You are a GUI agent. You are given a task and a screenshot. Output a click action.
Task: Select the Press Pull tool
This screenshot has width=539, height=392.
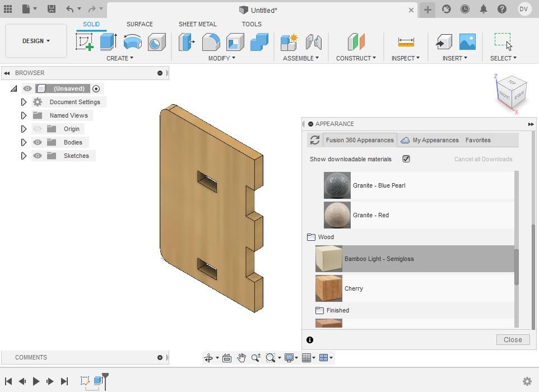click(187, 42)
